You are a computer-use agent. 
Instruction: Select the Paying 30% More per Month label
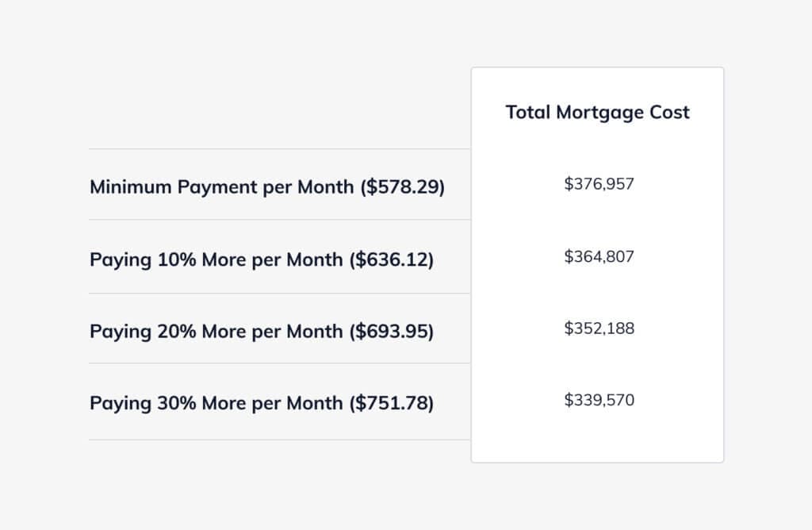pos(261,403)
